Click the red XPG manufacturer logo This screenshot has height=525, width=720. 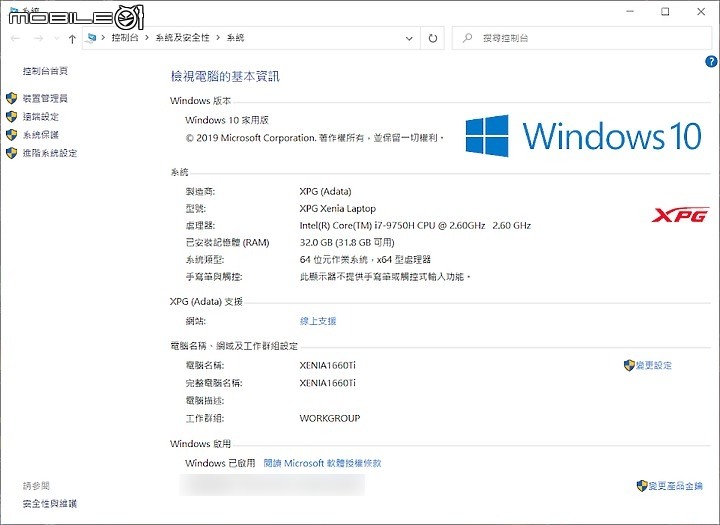pyautogui.click(x=681, y=215)
